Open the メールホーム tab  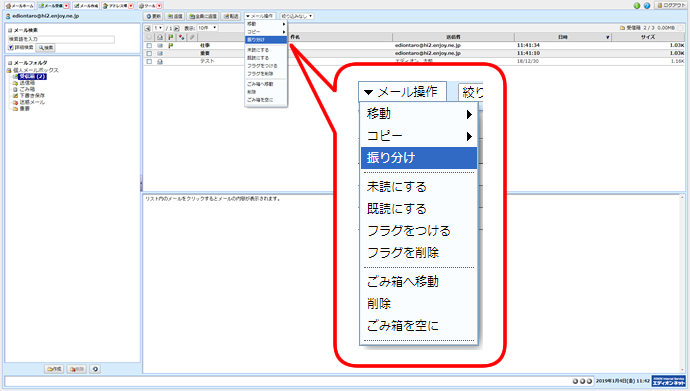19,6
